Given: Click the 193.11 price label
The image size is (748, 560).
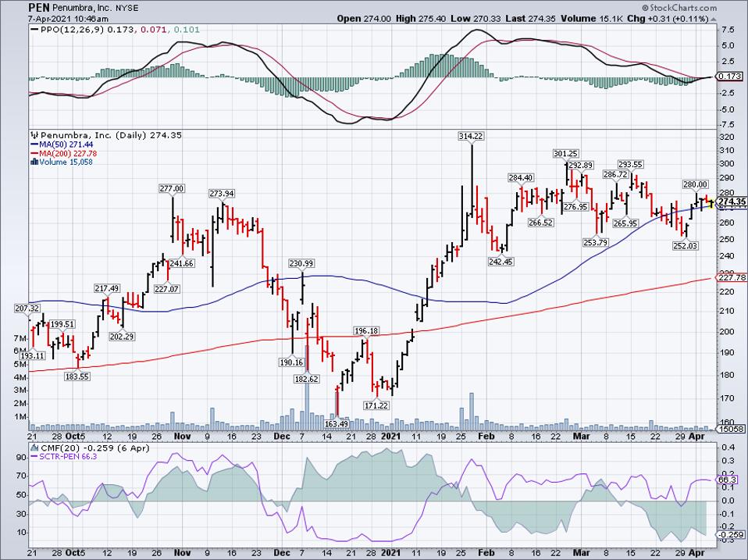Looking at the screenshot, I should (x=32, y=355).
